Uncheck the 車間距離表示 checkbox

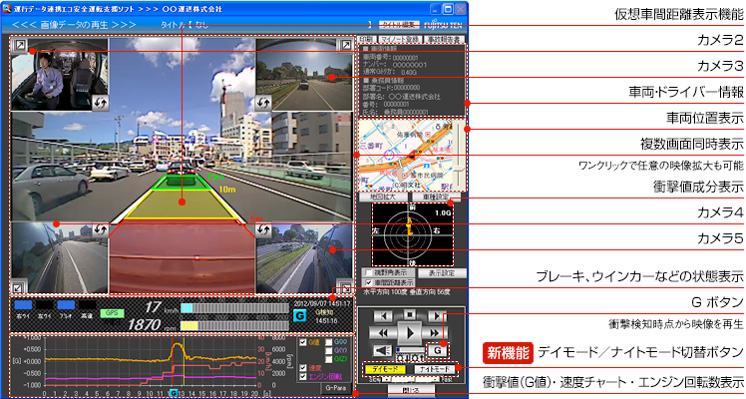point(368,282)
